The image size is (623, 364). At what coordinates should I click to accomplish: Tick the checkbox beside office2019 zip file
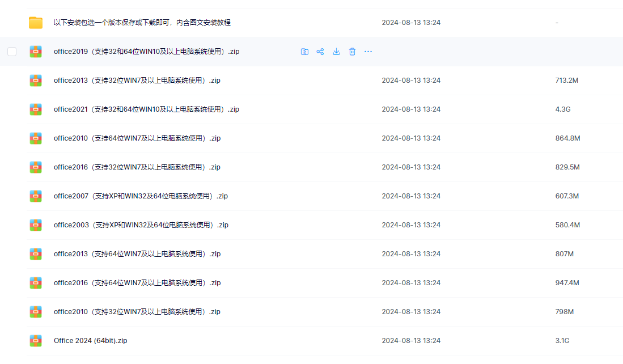point(12,52)
